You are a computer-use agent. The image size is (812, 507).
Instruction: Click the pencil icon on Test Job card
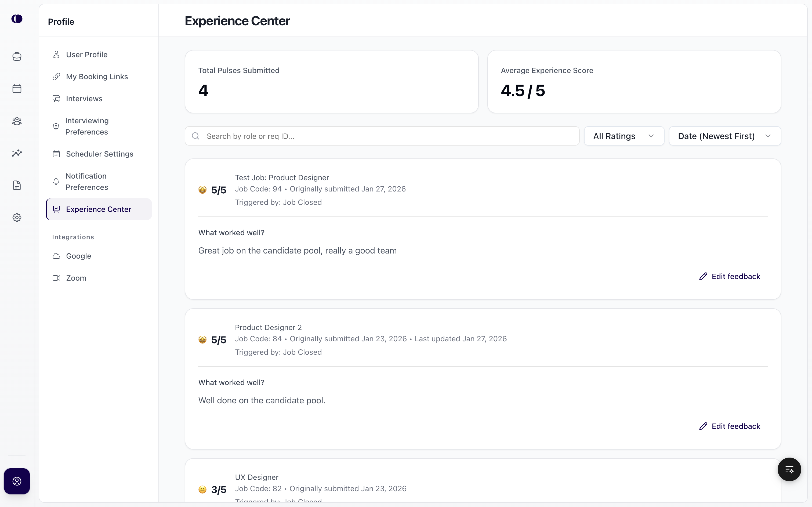(x=703, y=276)
